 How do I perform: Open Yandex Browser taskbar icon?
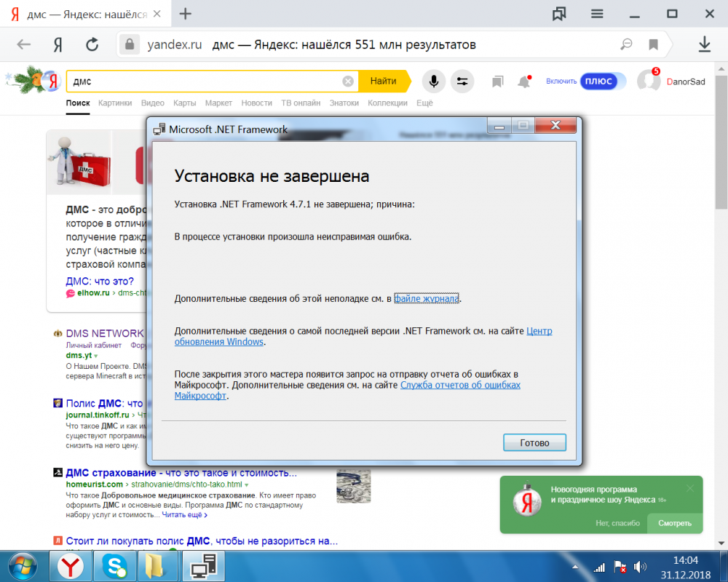click(71, 567)
